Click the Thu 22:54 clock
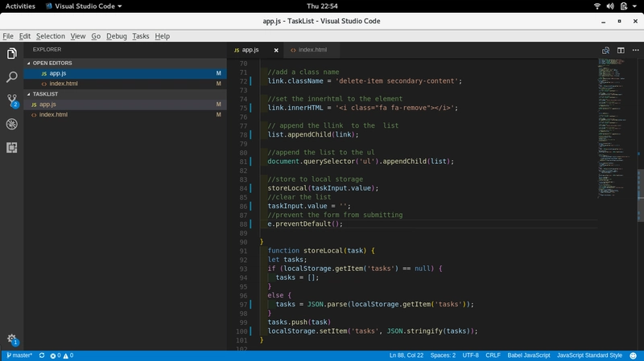 (322, 6)
